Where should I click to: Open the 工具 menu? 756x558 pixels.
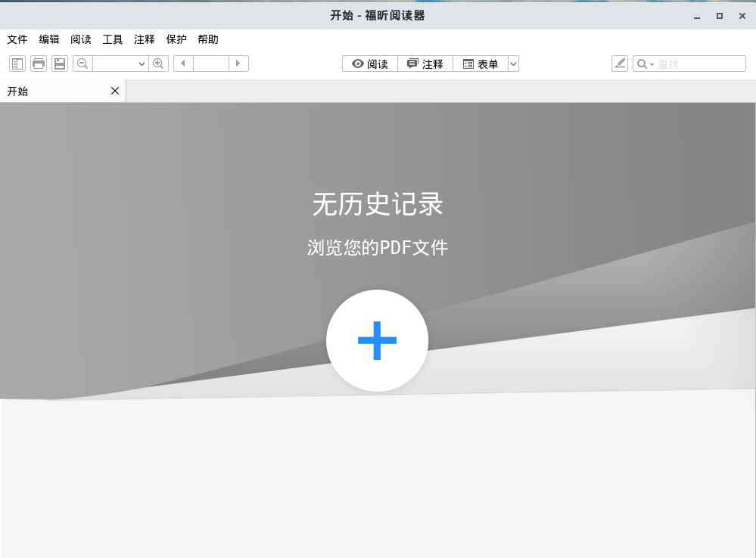[x=113, y=39]
